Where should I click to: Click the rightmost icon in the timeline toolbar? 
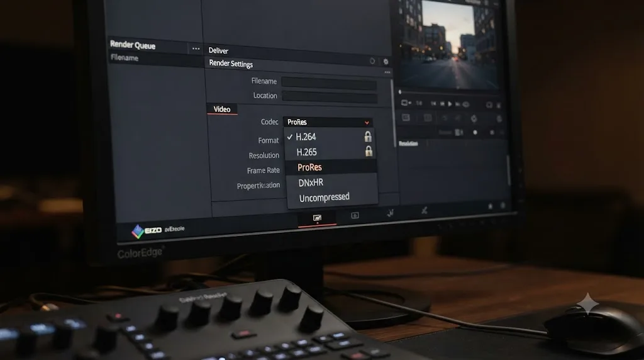[499, 119]
